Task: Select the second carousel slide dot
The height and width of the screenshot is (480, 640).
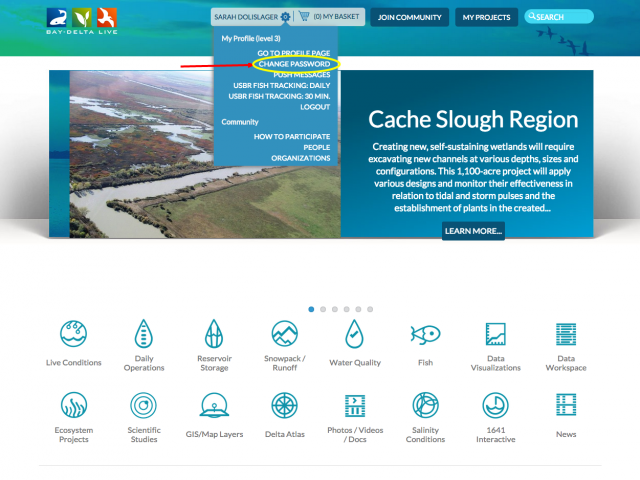Action: 323,309
